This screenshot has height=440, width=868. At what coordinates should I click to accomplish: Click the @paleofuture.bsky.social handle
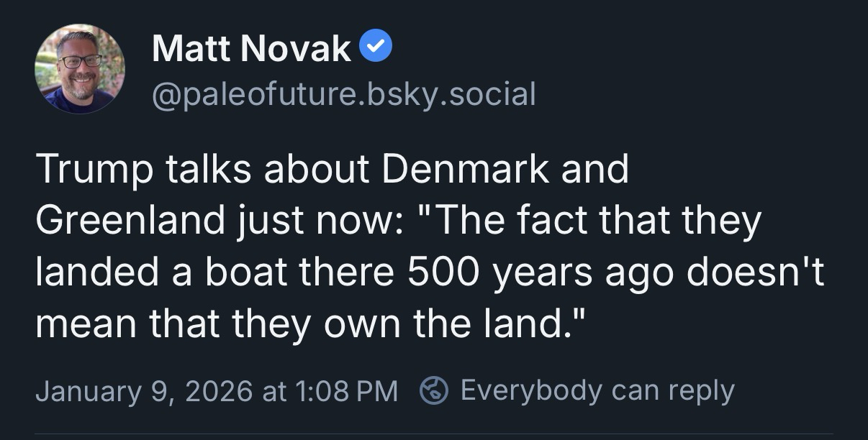point(343,94)
